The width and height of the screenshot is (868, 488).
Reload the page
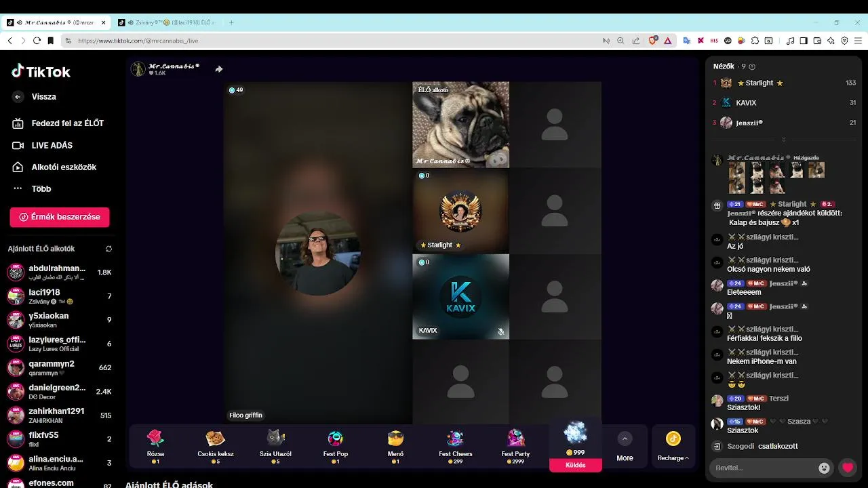tap(37, 41)
